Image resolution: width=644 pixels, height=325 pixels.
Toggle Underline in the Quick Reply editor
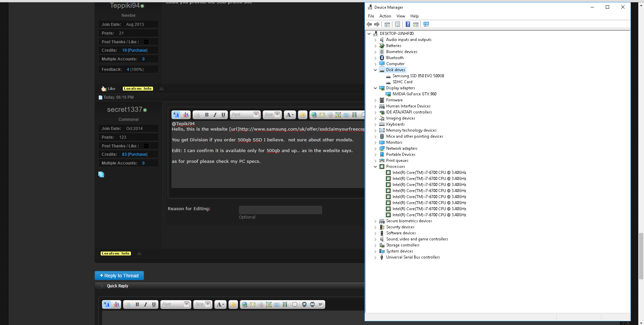154,305
